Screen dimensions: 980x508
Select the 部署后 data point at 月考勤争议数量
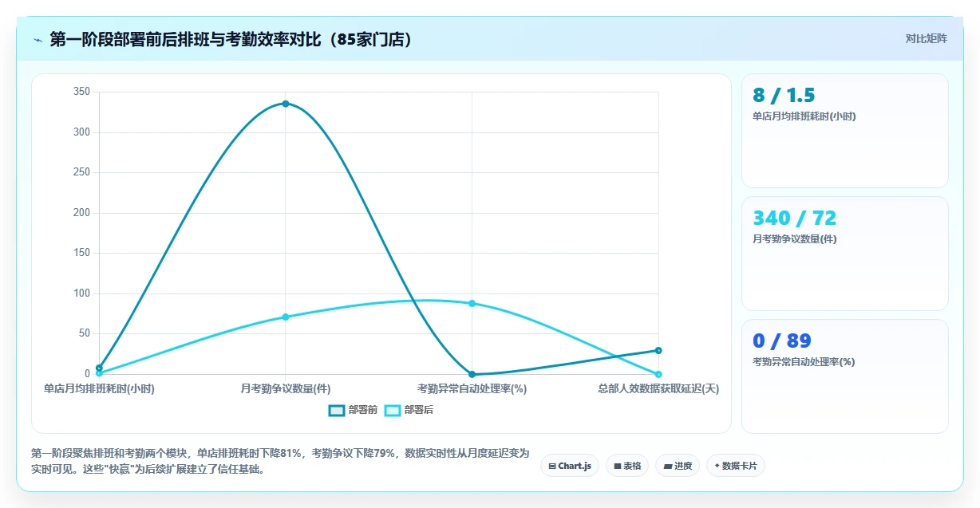point(286,317)
